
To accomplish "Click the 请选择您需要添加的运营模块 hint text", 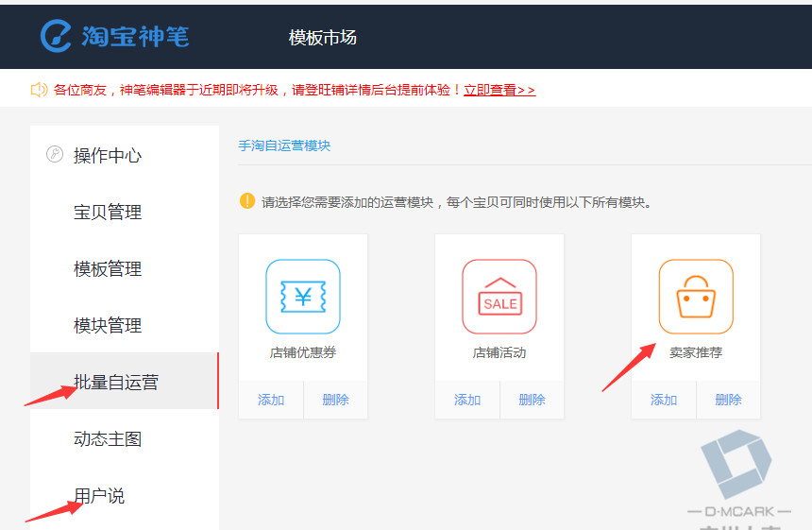I will point(456,202).
